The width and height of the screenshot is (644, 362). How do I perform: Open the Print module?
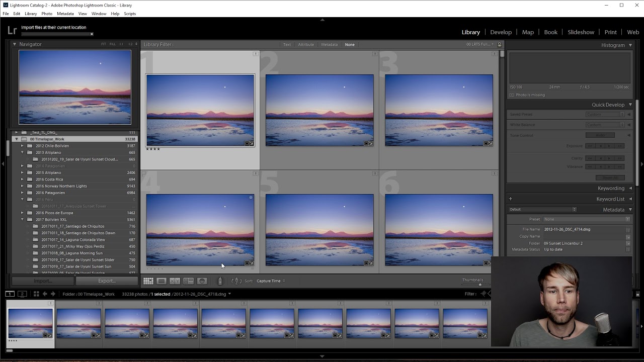pyautogui.click(x=610, y=32)
